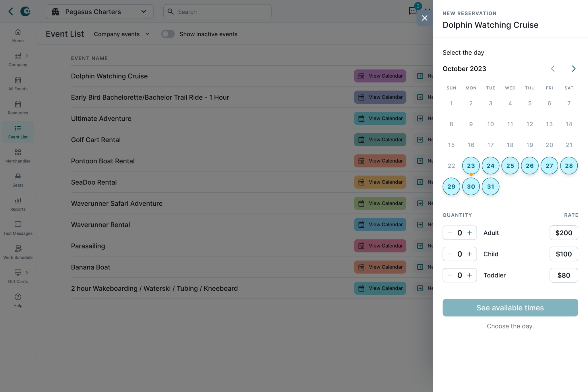Open the Reports bar chart icon

point(18,200)
